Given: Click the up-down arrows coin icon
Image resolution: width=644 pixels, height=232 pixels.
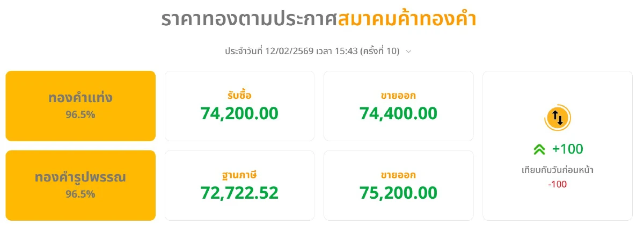Looking at the screenshot, I should coord(558,117).
